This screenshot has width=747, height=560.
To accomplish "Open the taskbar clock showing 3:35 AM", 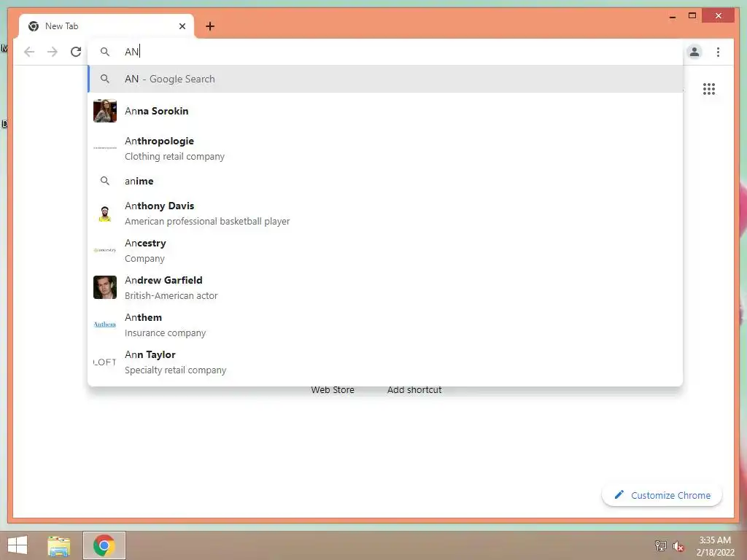I will (715, 546).
